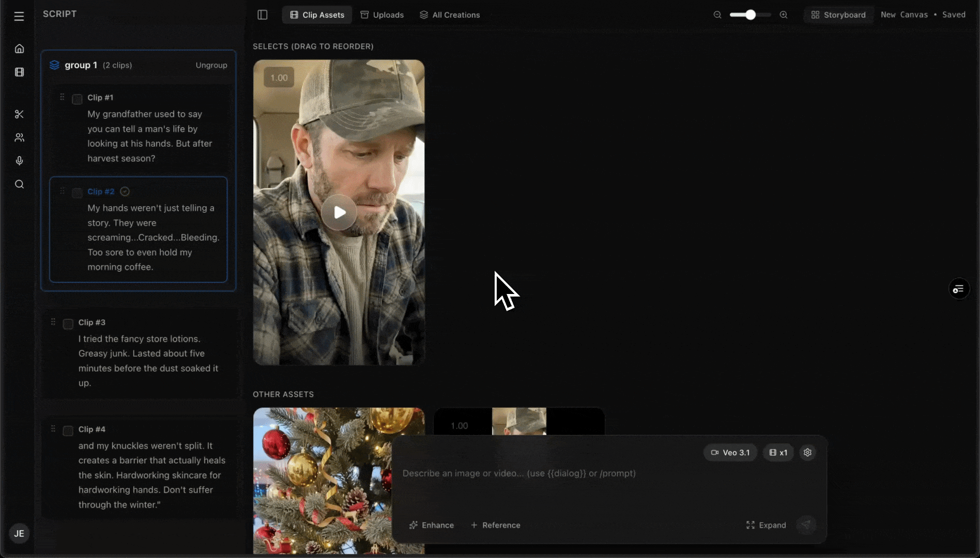Expand the prompt editor with Expand
This screenshot has height=558, width=980.
point(766,525)
